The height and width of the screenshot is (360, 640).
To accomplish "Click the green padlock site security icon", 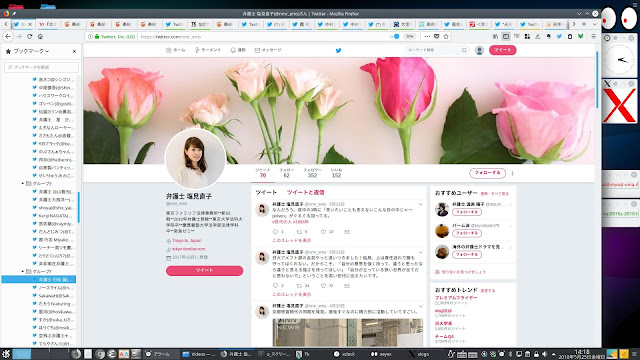I will [x=97, y=36].
